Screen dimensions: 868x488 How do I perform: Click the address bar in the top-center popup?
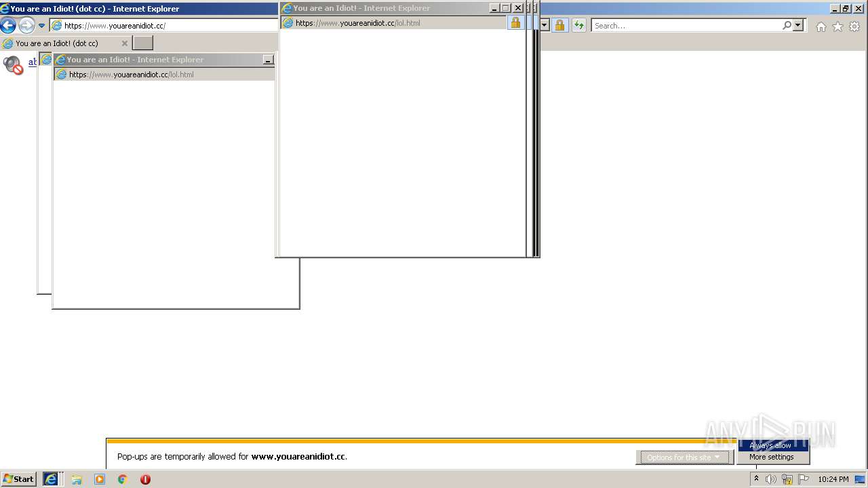click(393, 23)
